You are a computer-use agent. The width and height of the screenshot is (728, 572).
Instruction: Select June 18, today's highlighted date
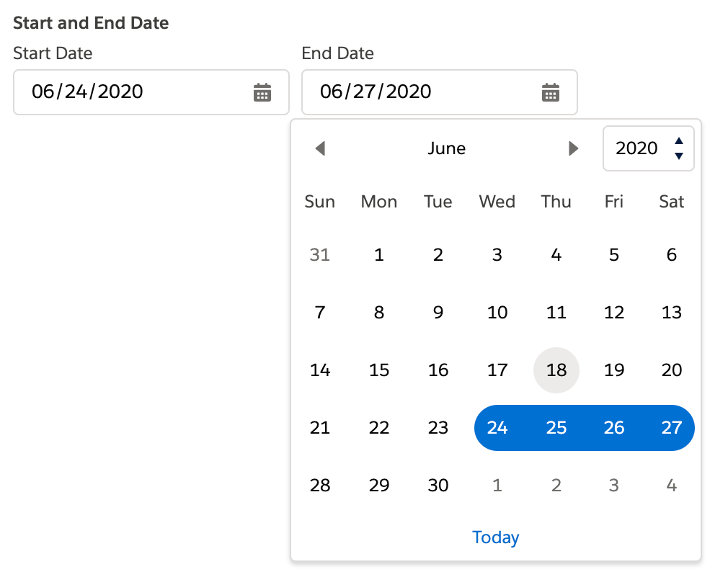tap(556, 370)
